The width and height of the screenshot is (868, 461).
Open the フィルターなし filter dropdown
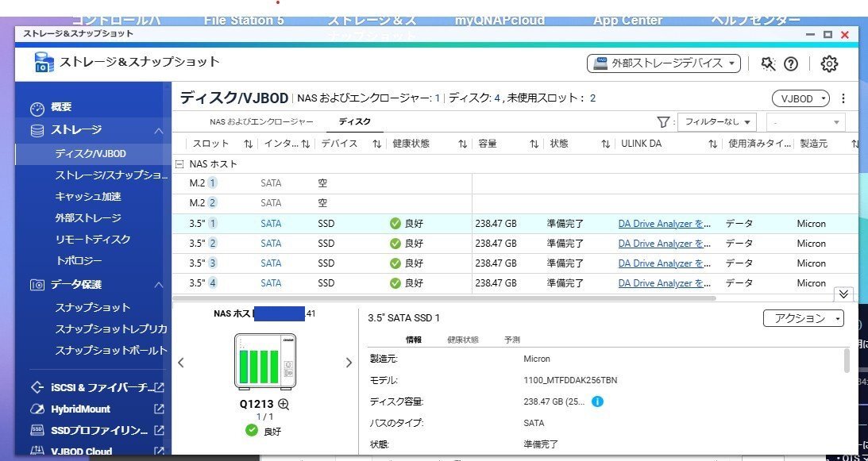[716, 122]
